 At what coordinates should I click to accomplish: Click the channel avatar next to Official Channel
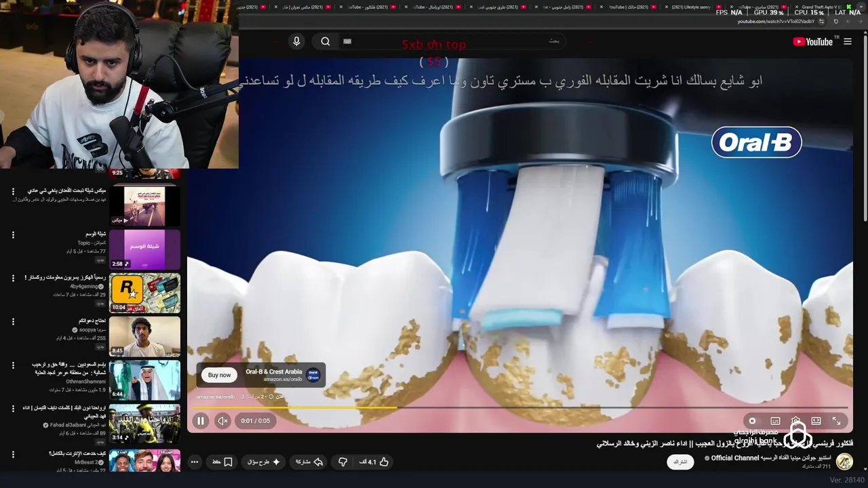point(844,462)
